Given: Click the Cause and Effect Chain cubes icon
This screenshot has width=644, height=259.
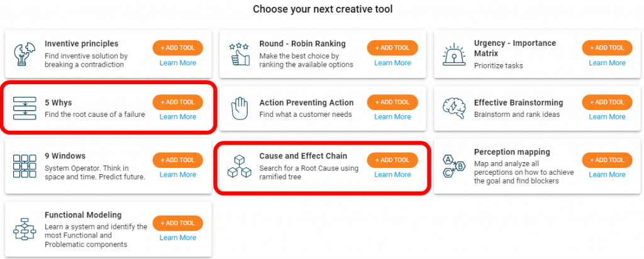Looking at the screenshot, I should pyautogui.click(x=239, y=166).
